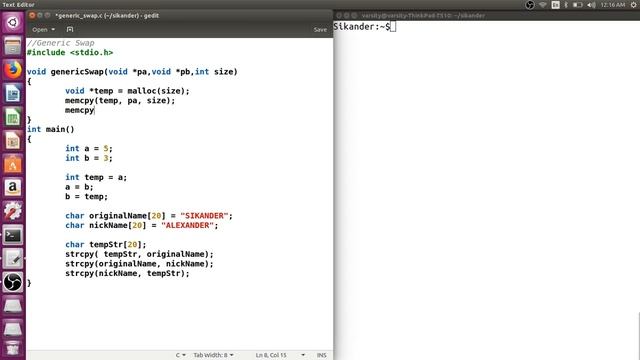Switch to Terminal via dock icon

coord(13,235)
